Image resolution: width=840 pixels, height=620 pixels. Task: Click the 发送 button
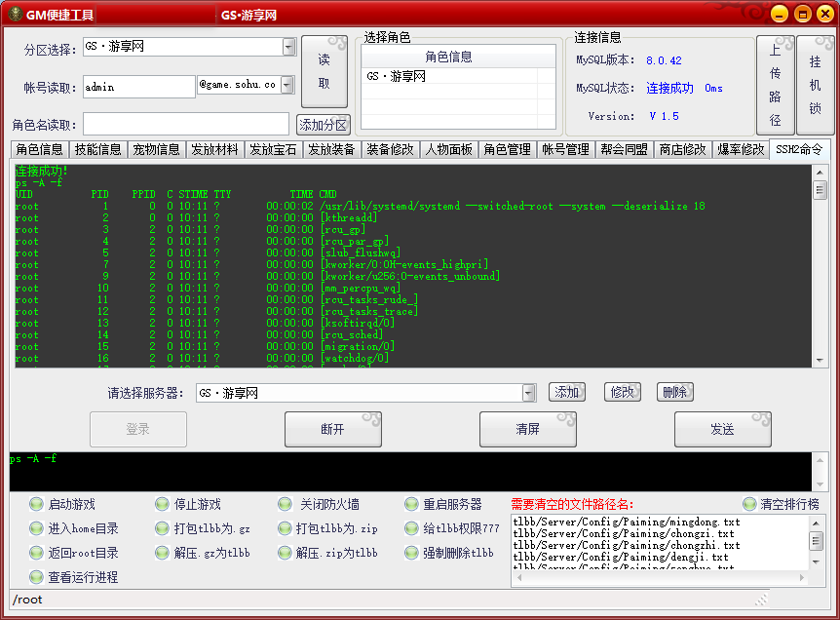click(x=722, y=429)
